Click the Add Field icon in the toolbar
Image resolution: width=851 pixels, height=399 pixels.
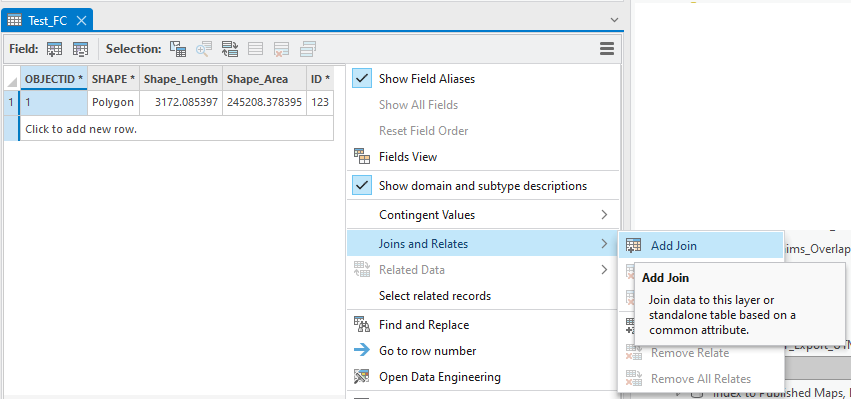pyautogui.click(x=54, y=49)
